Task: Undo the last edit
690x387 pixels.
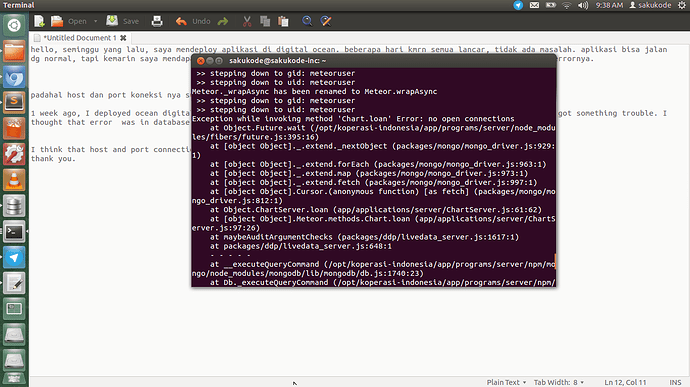Action: (193, 21)
